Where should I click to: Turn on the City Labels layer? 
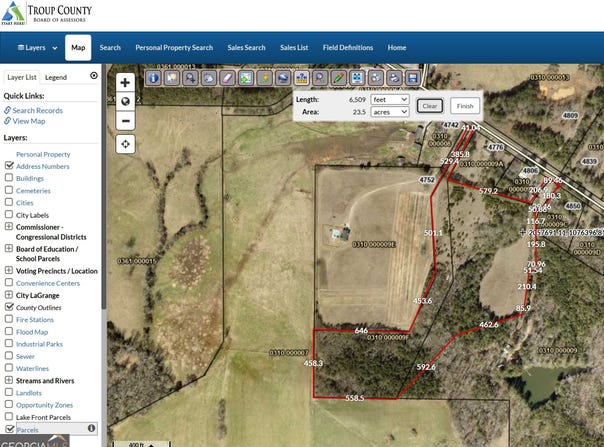pyautogui.click(x=9, y=214)
